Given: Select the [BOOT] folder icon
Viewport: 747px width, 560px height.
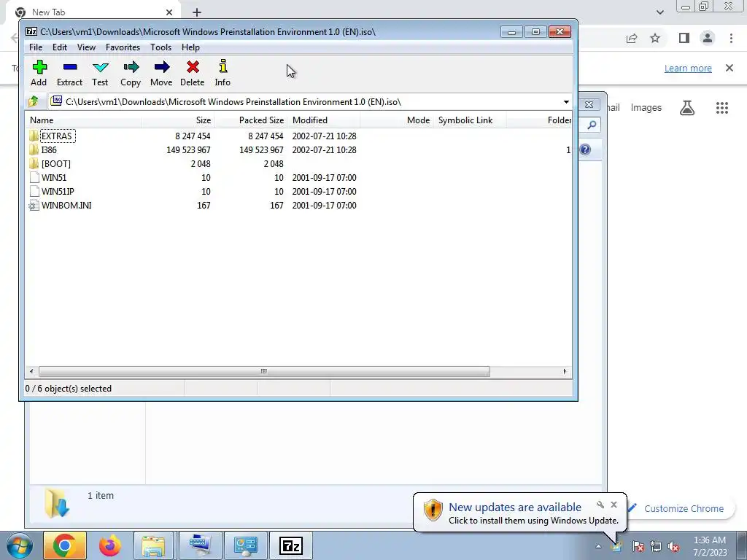Looking at the screenshot, I should 34,164.
